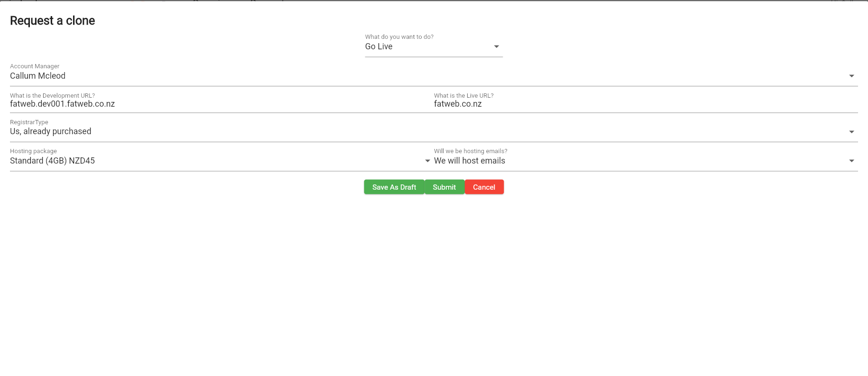The image size is (868, 376).
Task: Cancel the clone request
Action: pos(484,187)
